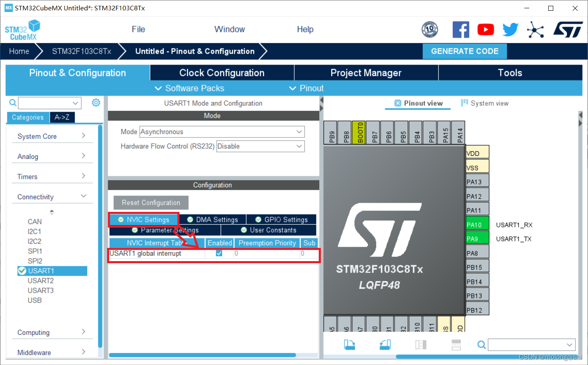Click the rotate pinout clockwise icon

(x=349, y=344)
